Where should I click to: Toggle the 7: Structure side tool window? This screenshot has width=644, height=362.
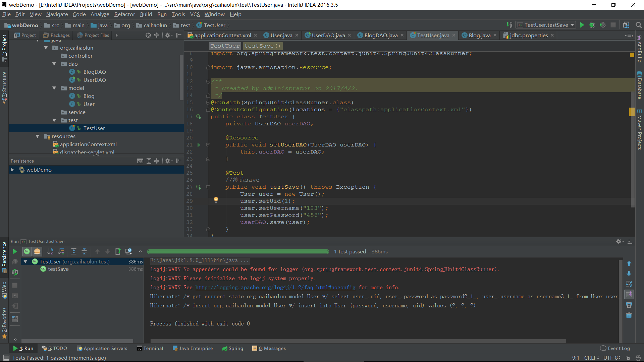tap(4, 87)
